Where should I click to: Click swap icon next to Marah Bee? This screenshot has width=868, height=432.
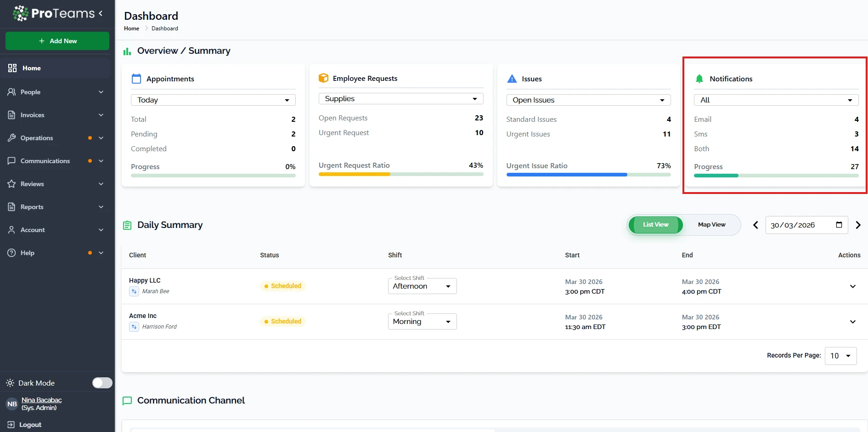134,291
